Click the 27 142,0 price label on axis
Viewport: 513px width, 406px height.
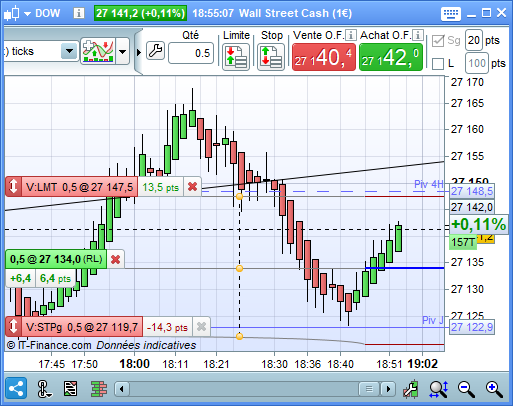472,207
